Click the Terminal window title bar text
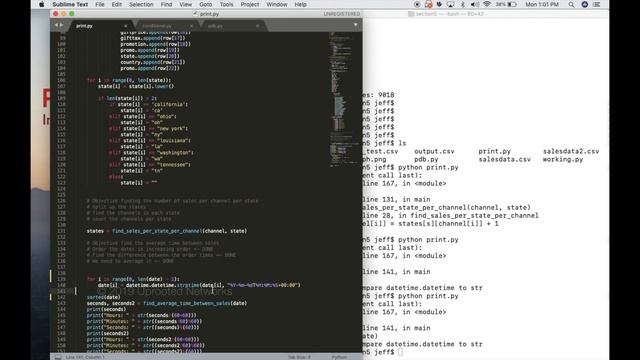640x360 pixels. pyautogui.click(x=449, y=14)
